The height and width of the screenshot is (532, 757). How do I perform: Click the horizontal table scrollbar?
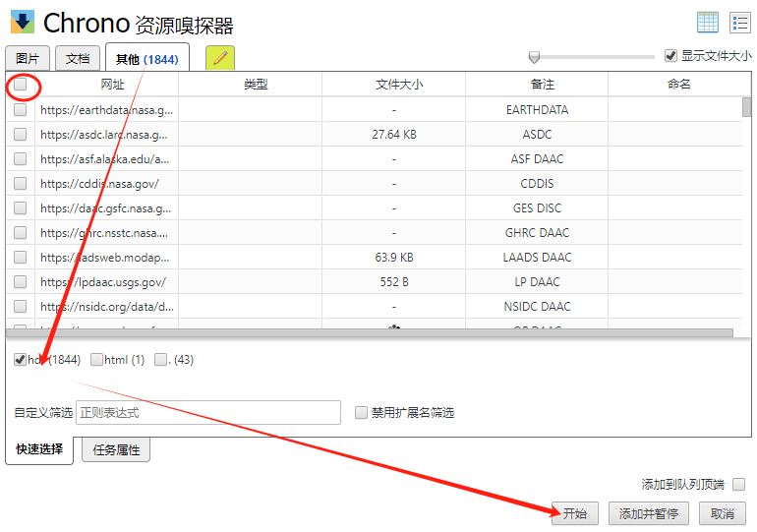370,332
